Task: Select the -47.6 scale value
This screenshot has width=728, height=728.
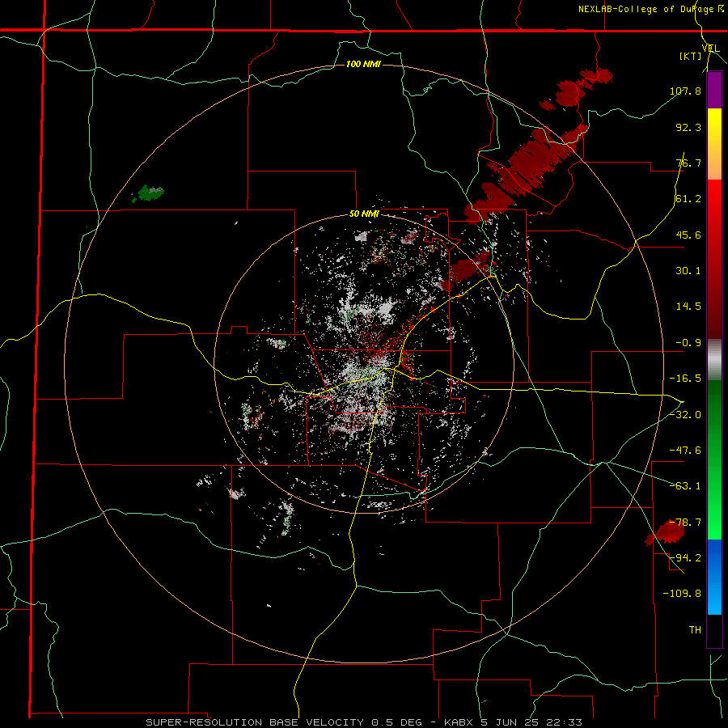Action: [685, 451]
